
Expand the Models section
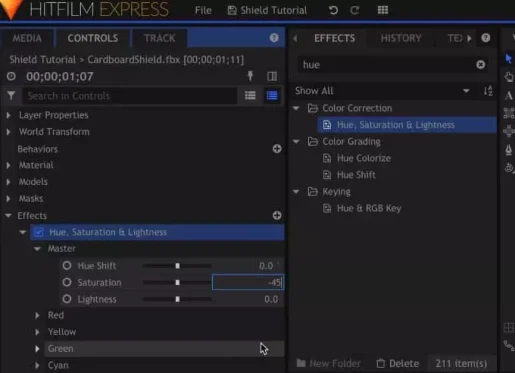click(x=8, y=182)
